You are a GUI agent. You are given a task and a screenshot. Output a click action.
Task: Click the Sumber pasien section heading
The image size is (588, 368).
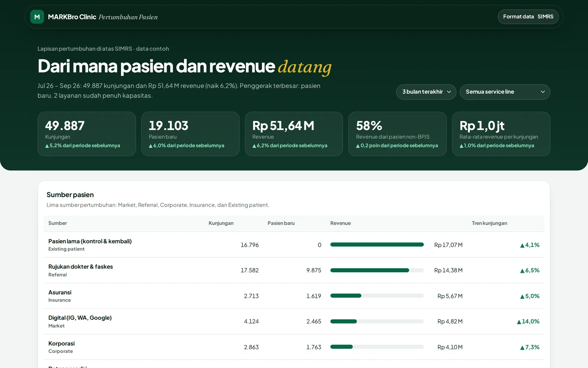70,195
